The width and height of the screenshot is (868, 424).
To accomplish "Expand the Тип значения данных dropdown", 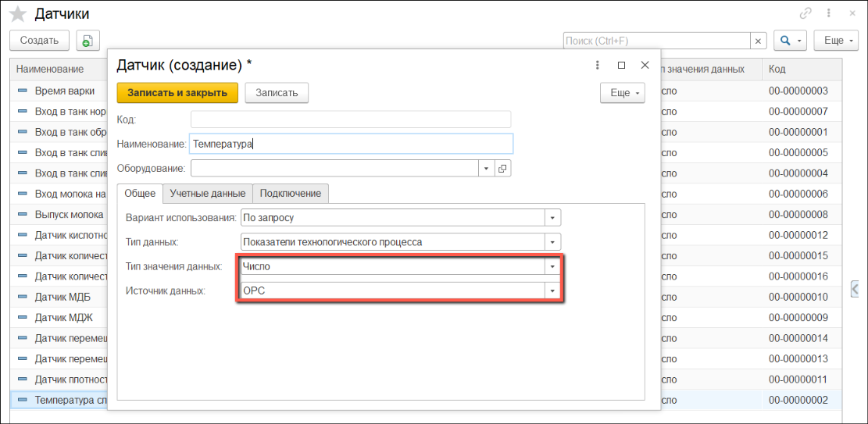I will click(552, 266).
